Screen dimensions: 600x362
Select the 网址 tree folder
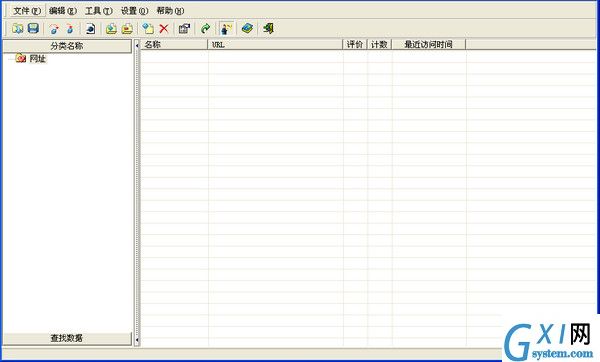coord(38,59)
